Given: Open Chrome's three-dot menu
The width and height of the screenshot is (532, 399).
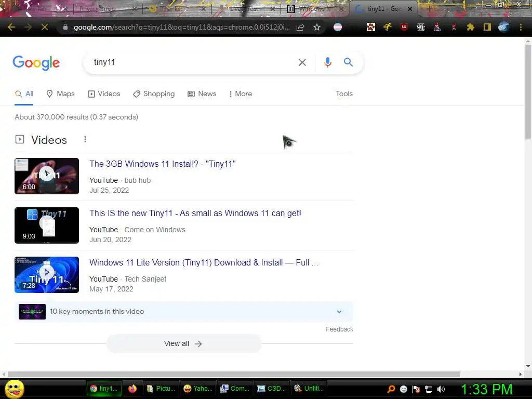Looking at the screenshot, I should pos(521,27).
